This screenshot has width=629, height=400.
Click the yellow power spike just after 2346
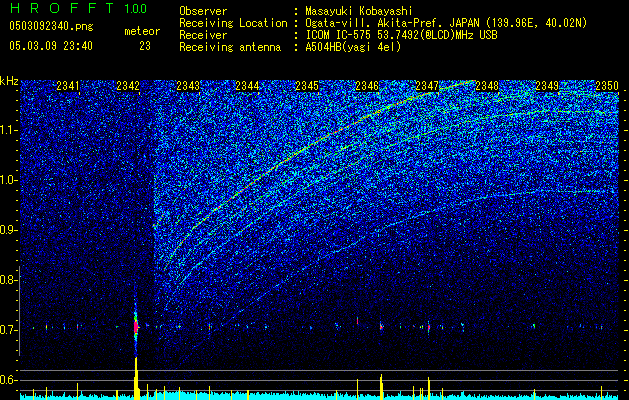click(381, 387)
